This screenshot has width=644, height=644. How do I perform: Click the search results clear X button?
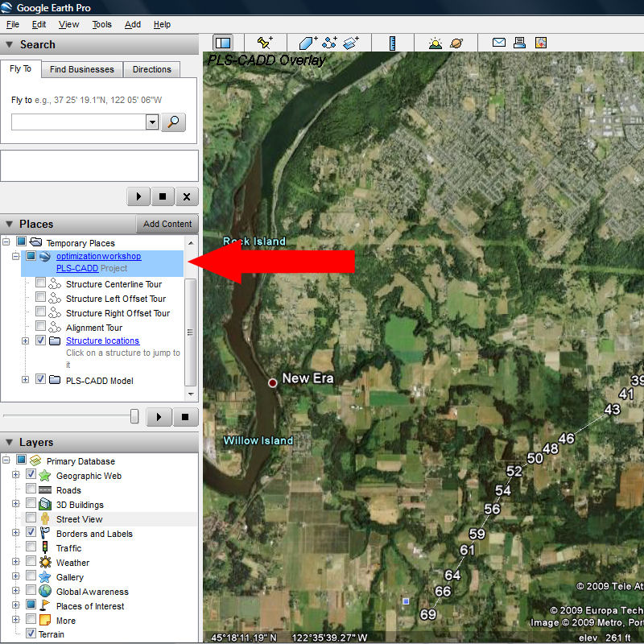tap(187, 196)
